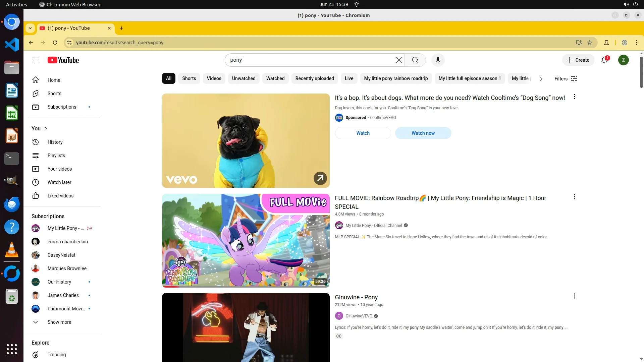Select the Unwatched filter chip

pos(244,78)
